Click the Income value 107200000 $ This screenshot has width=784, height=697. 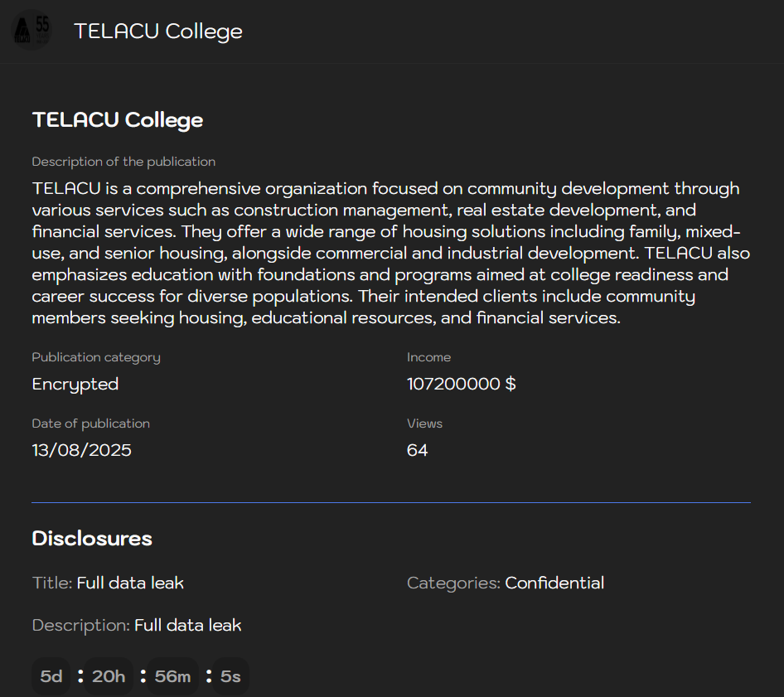click(462, 384)
